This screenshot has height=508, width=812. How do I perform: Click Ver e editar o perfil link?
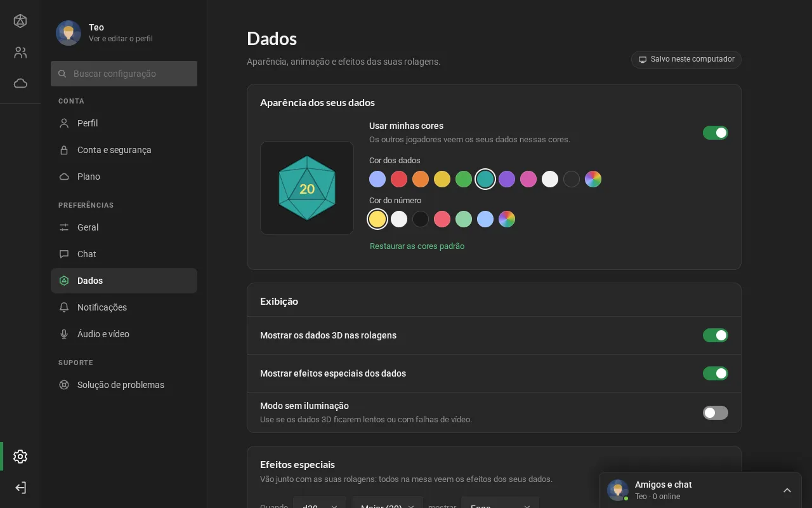click(121, 39)
